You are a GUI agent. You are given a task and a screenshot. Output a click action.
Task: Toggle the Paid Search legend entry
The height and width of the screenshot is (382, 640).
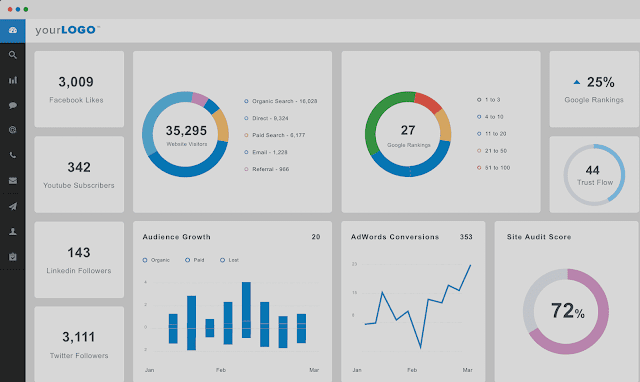(274, 135)
